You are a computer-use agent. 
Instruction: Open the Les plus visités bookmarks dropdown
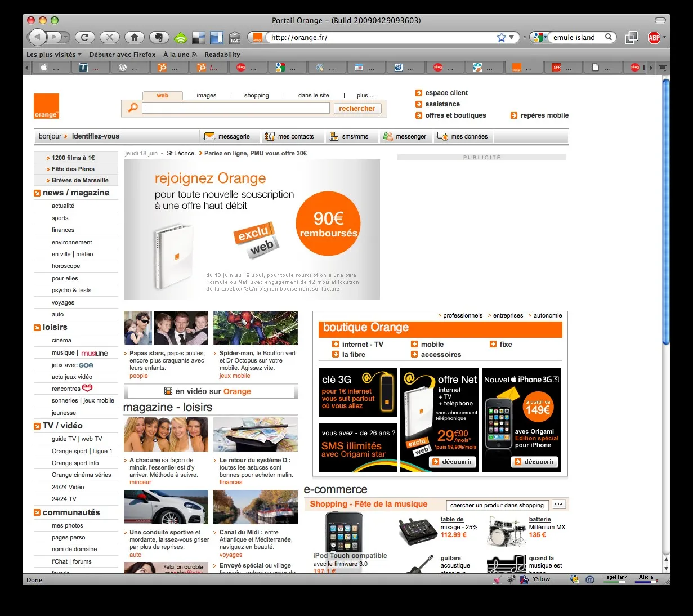pos(54,55)
